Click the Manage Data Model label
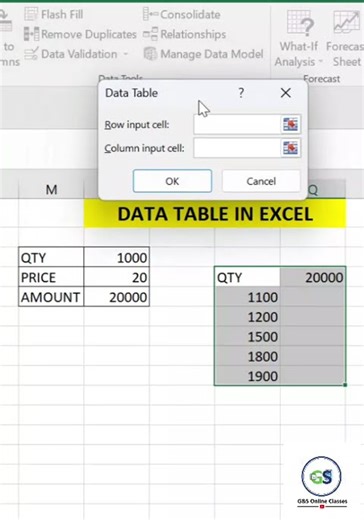364x520 pixels. coord(212,54)
